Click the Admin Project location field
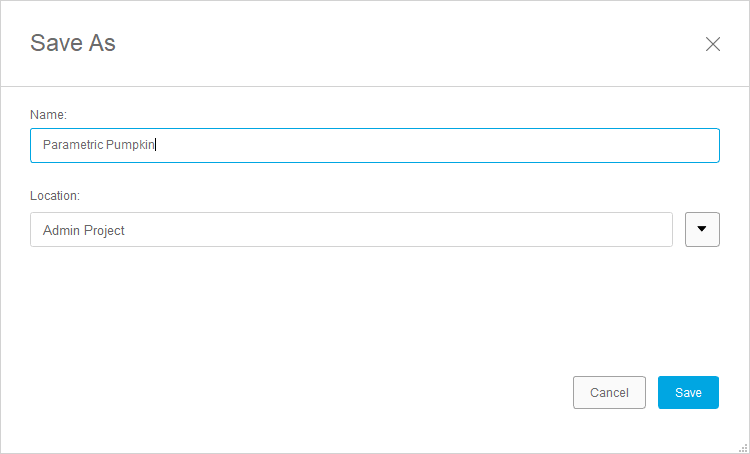This screenshot has height=454, width=750. pos(351,230)
